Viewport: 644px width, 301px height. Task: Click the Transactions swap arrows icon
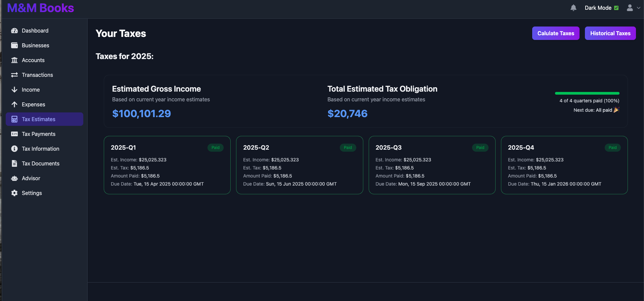pyautogui.click(x=14, y=75)
